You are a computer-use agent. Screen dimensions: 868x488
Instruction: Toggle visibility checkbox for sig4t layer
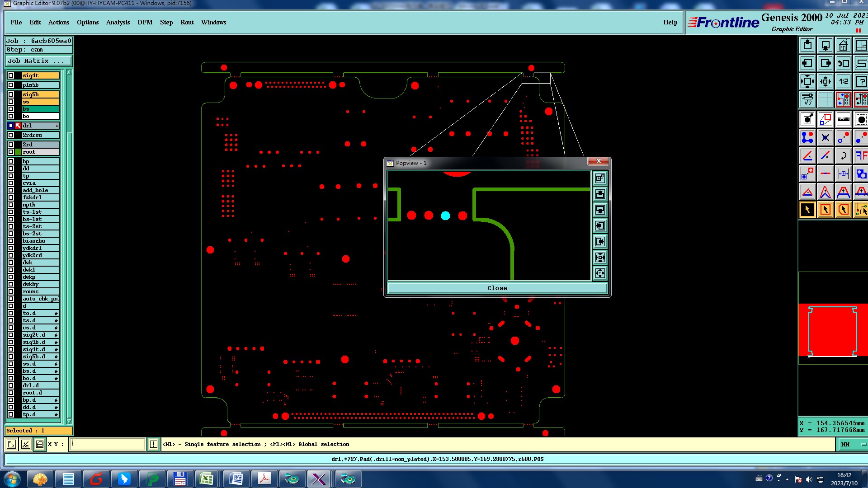click(x=11, y=75)
